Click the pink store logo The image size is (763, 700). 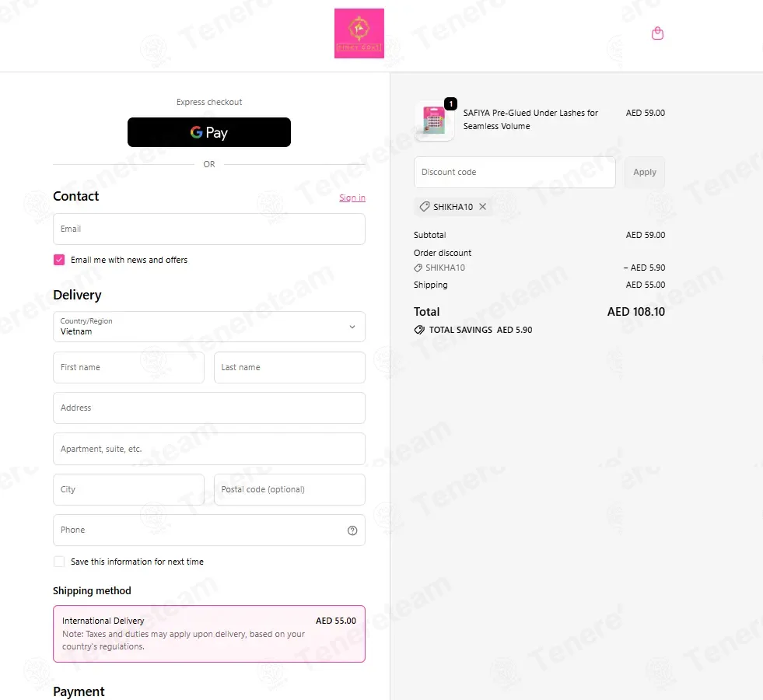click(x=359, y=33)
